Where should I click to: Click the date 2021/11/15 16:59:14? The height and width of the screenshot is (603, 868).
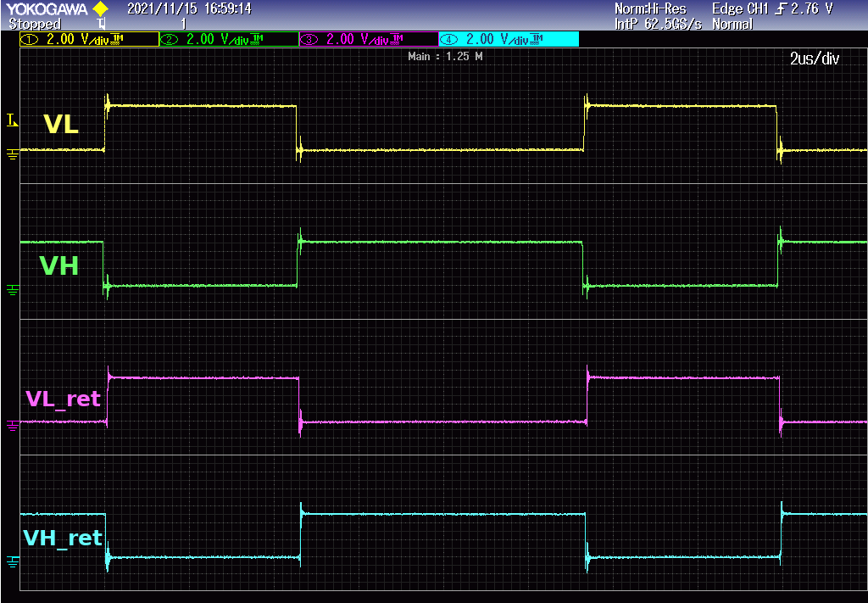(x=189, y=8)
